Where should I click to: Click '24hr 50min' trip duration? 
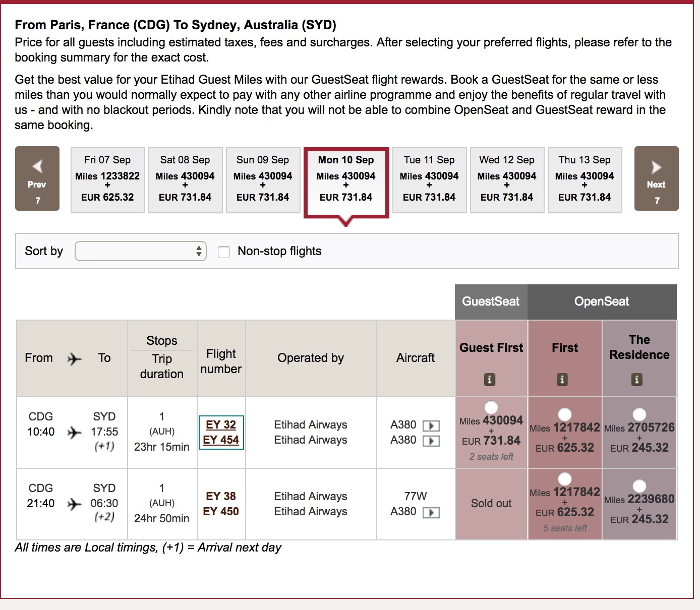point(162,518)
